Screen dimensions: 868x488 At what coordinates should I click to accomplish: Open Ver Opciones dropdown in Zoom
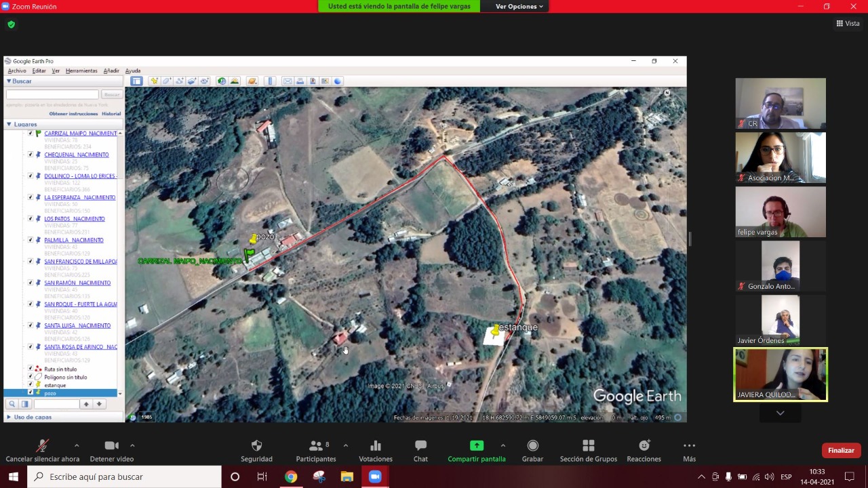tap(519, 6)
